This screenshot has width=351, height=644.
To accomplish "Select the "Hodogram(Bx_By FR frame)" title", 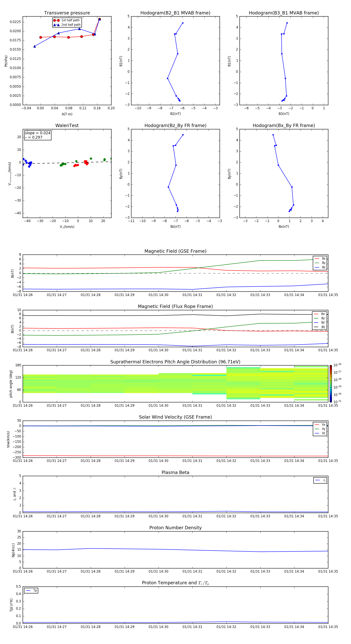I will pyautogui.click(x=284, y=125).
